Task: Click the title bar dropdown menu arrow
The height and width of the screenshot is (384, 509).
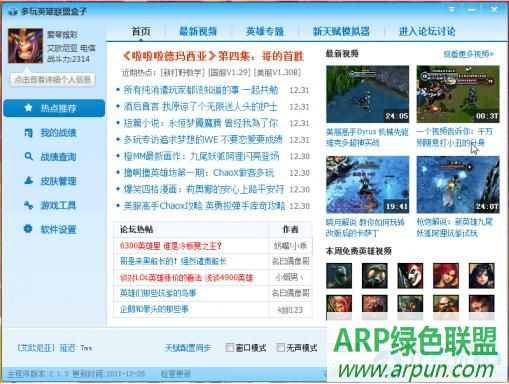Action: (x=452, y=9)
